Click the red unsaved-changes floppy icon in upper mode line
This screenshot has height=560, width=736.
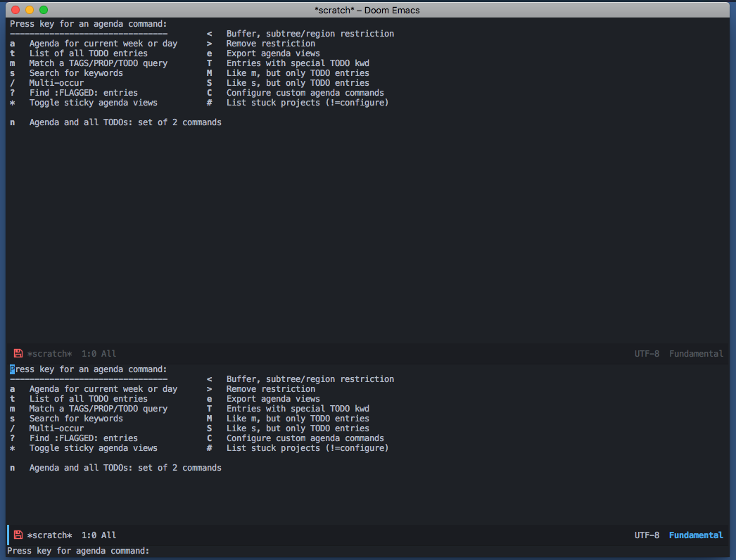tap(17, 353)
